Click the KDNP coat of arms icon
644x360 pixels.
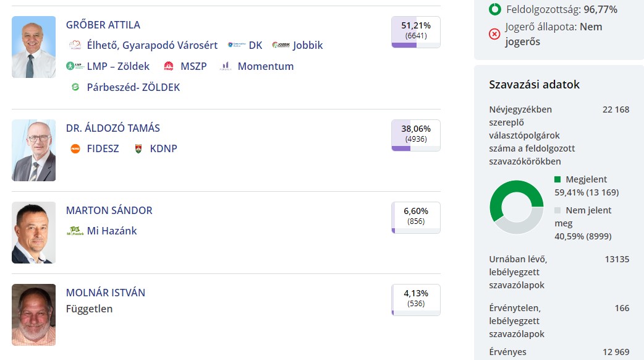click(x=138, y=148)
